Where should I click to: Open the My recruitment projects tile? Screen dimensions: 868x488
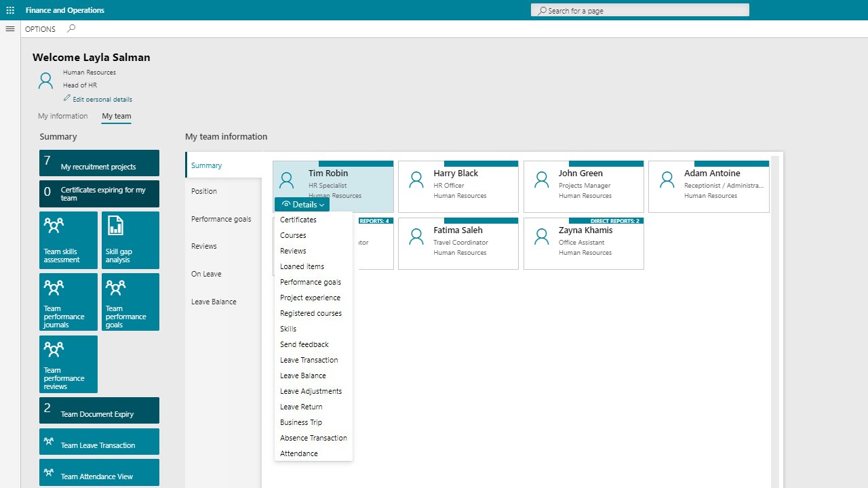coord(99,163)
